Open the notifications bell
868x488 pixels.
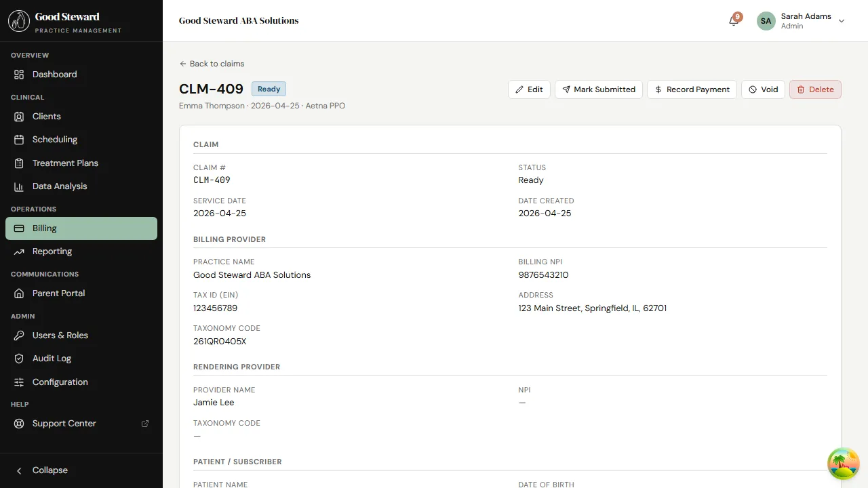pyautogui.click(x=733, y=21)
